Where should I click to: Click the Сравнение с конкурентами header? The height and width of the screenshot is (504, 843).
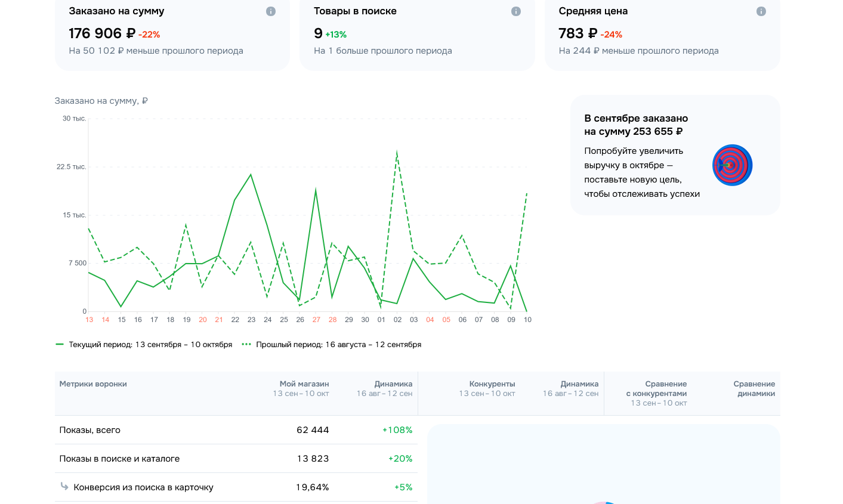659,389
